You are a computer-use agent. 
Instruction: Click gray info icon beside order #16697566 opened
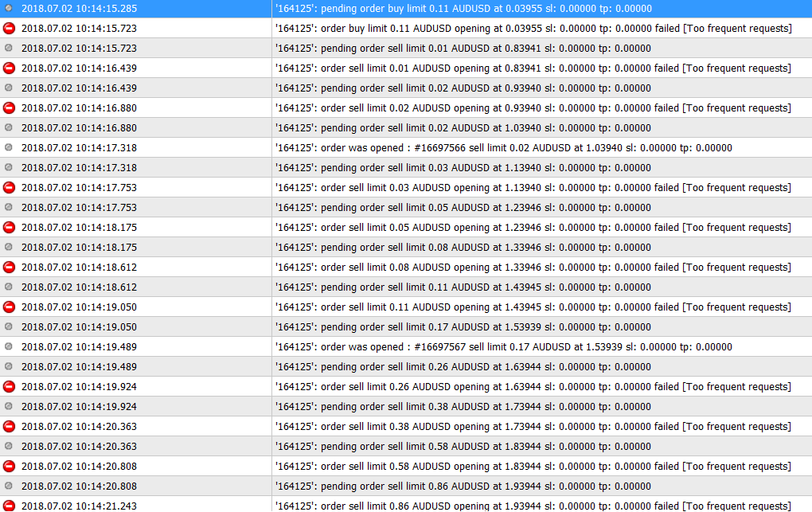[x=8, y=147]
